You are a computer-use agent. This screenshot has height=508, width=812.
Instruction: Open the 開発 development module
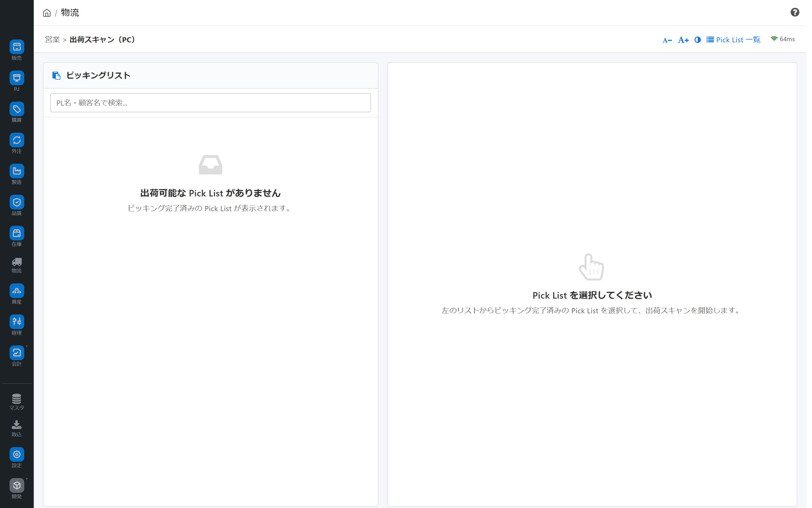click(x=17, y=489)
